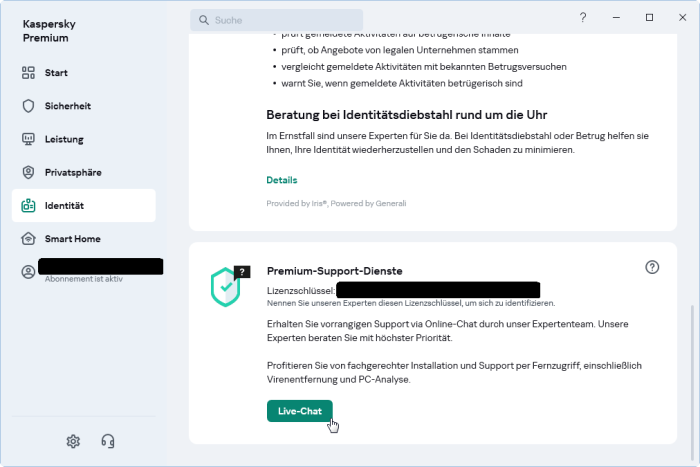700x467 pixels.
Task: Open Smart Home section
Action: (83, 239)
